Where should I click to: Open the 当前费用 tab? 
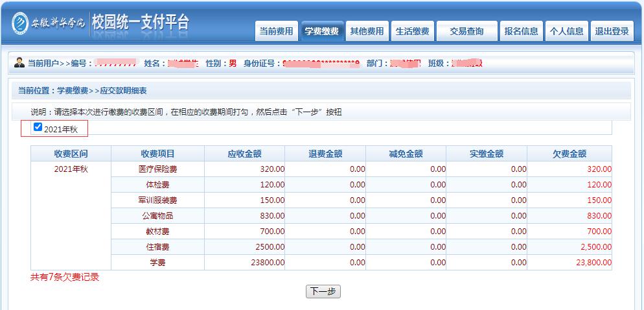(276, 31)
